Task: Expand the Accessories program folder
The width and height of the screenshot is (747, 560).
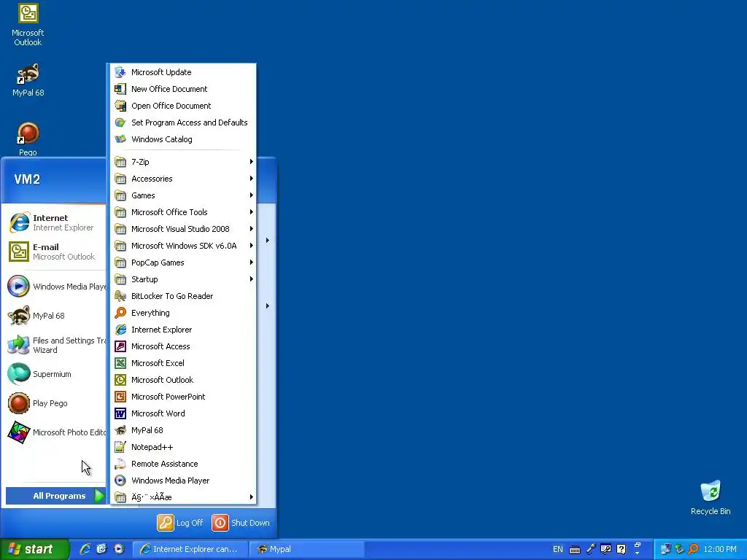Action: tap(182, 179)
